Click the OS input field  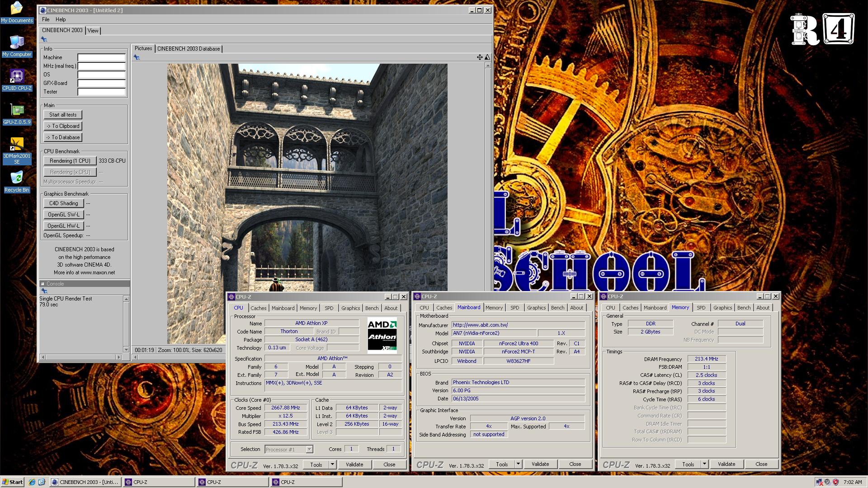click(x=102, y=75)
